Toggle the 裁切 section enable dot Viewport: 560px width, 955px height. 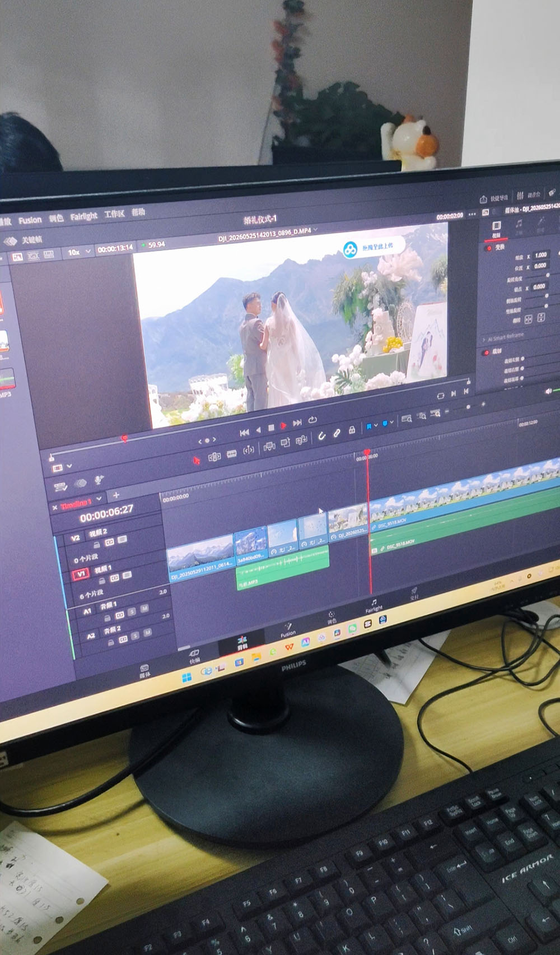pos(486,353)
